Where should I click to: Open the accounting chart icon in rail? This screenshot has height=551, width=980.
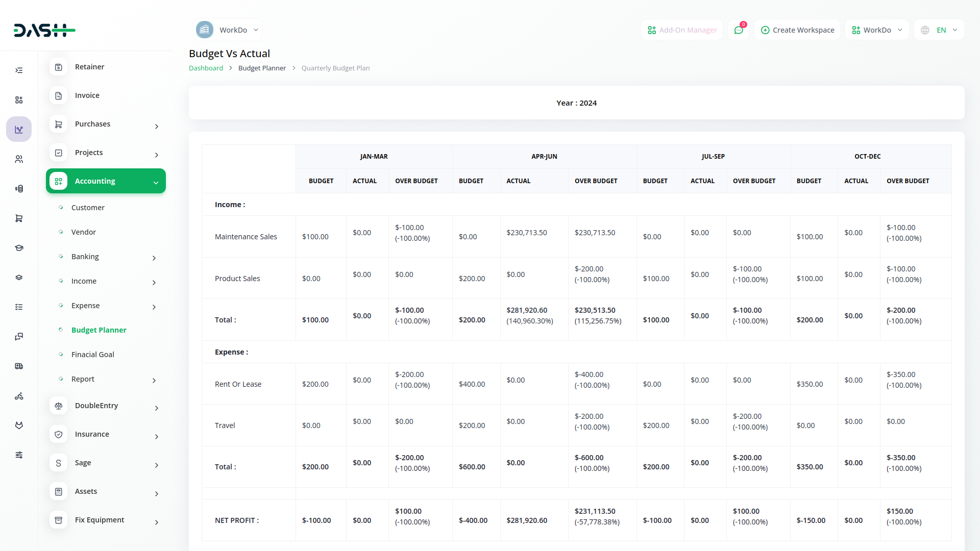pyautogui.click(x=19, y=130)
